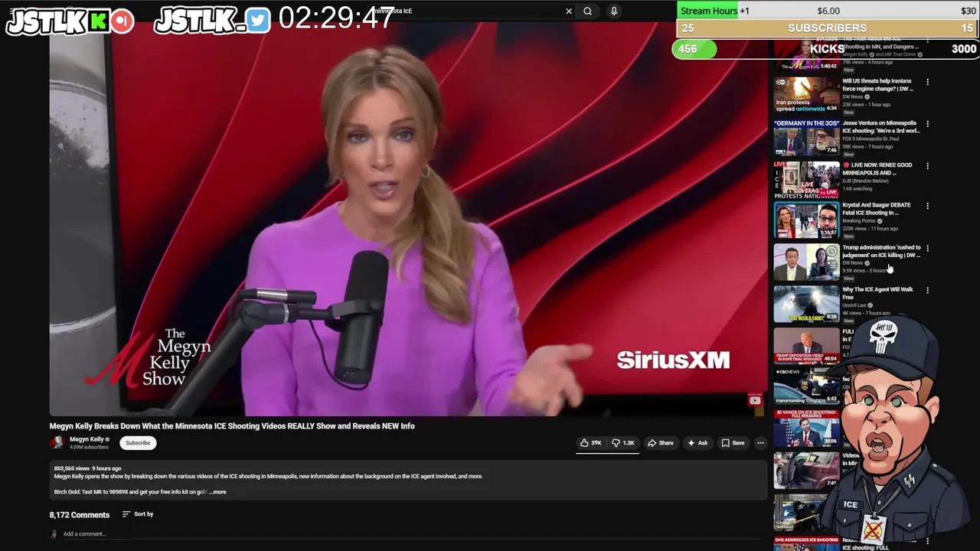The height and width of the screenshot is (551, 980).
Task: Save video to a playlist
Action: click(733, 442)
